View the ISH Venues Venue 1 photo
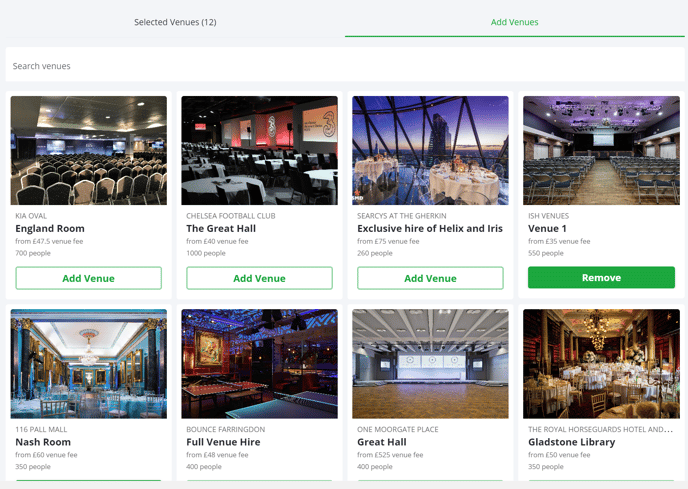Image resolution: width=688 pixels, height=489 pixels. (x=601, y=151)
